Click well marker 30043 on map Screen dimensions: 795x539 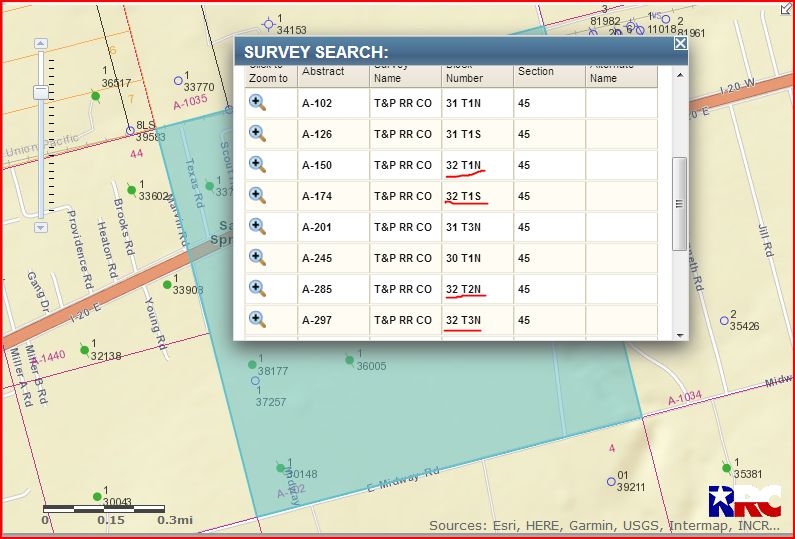pos(97,496)
